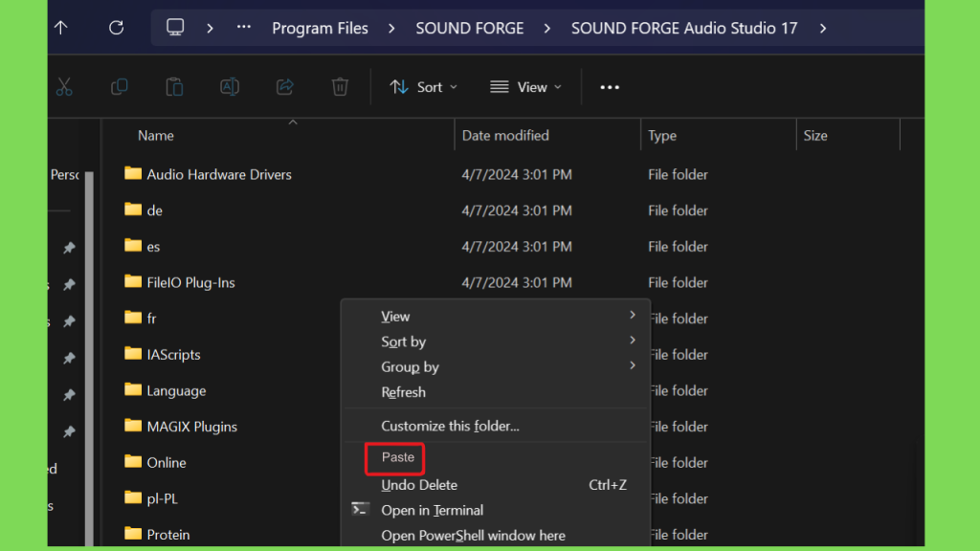
Task: Open the Sort dropdown in toolbar
Action: click(x=423, y=87)
